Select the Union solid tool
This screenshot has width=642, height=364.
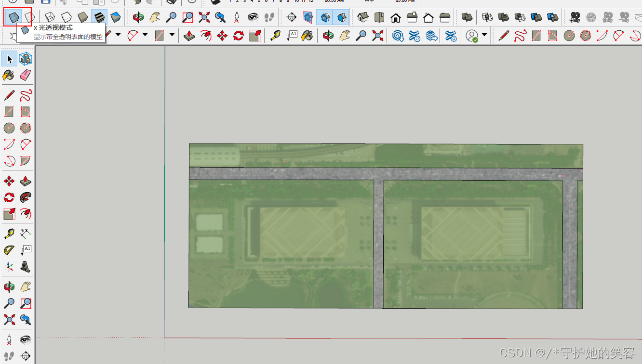(x=504, y=18)
